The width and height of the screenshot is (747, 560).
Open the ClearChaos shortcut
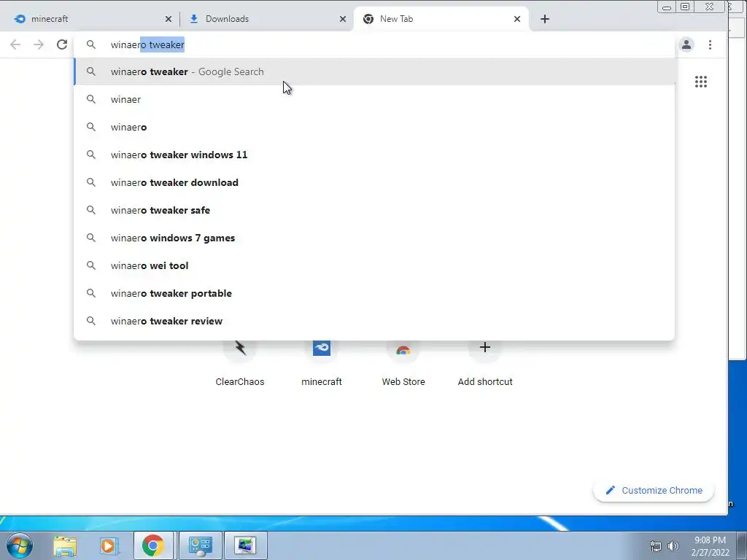pyautogui.click(x=239, y=365)
